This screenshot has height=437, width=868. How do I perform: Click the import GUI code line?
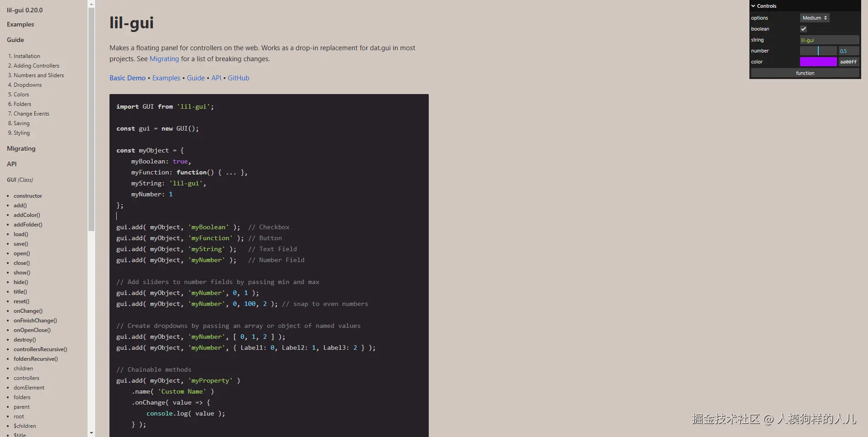click(165, 106)
